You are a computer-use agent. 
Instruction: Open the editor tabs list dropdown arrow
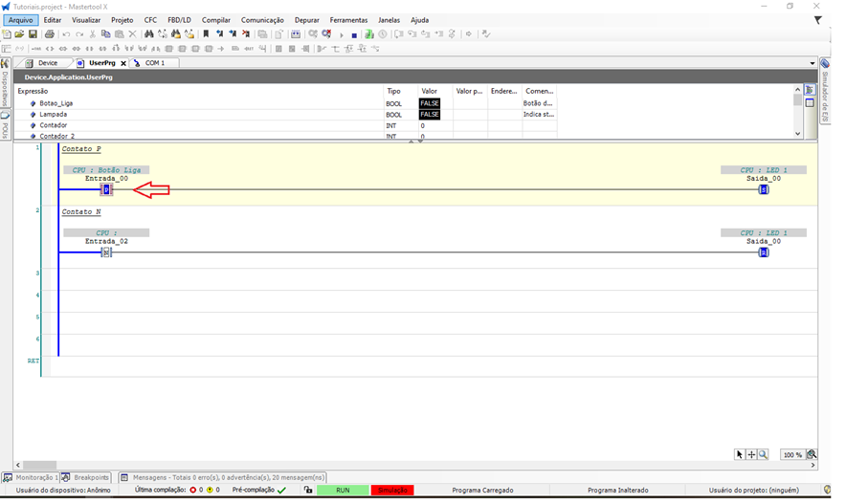click(813, 63)
